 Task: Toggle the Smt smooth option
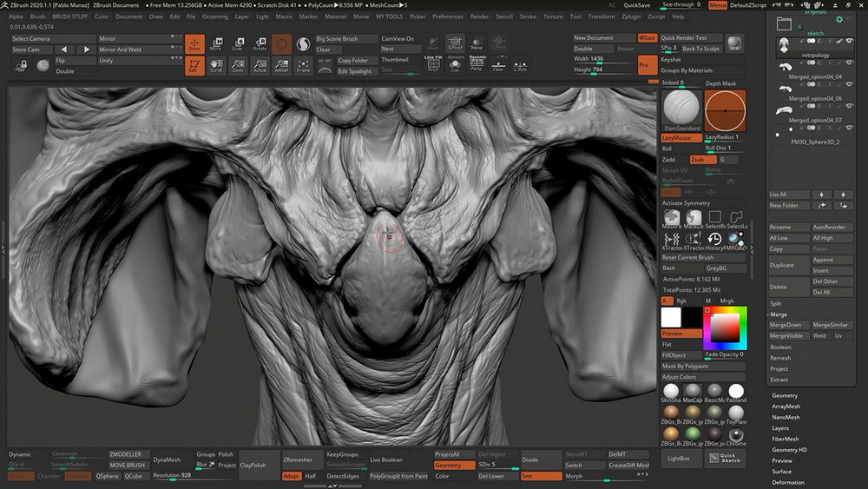[x=541, y=476]
